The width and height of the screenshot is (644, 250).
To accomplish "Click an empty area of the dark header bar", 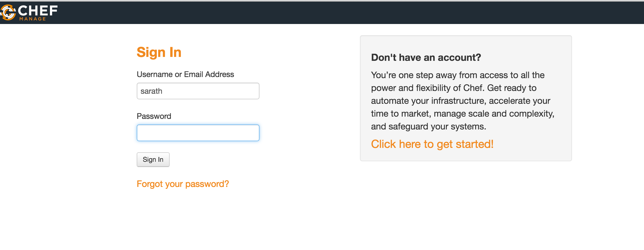I will [335, 13].
